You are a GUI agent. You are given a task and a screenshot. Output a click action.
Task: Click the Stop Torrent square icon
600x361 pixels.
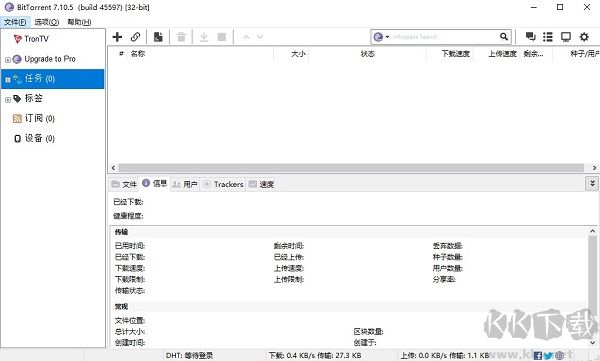pos(222,37)
